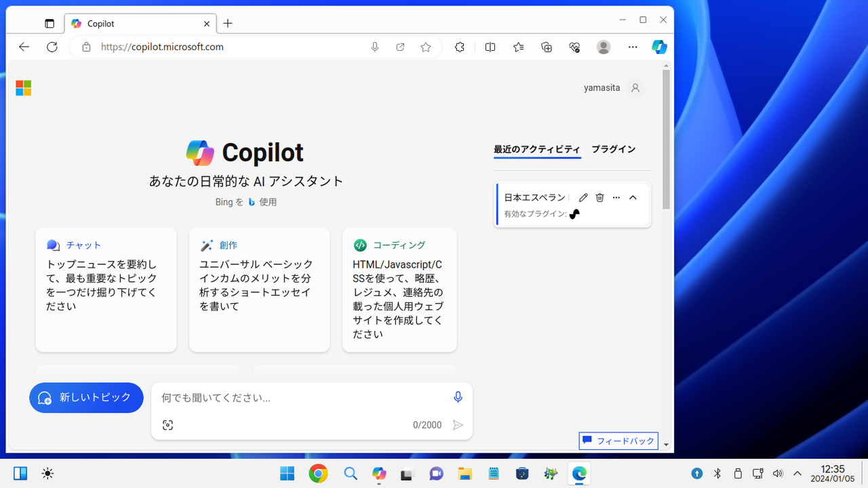Open Windows Copilot from the taskbar

click(x=379, y=474)
